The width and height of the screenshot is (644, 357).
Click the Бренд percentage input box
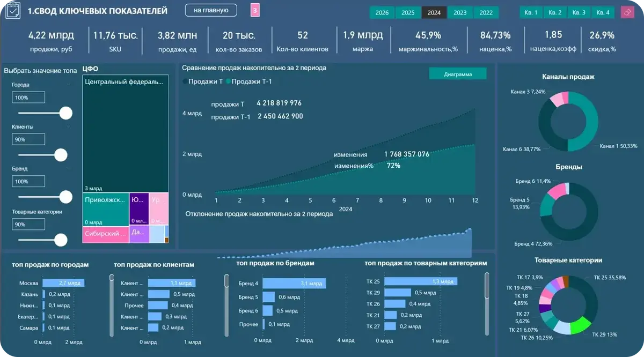pyautogui.click(x=28, y=182)
